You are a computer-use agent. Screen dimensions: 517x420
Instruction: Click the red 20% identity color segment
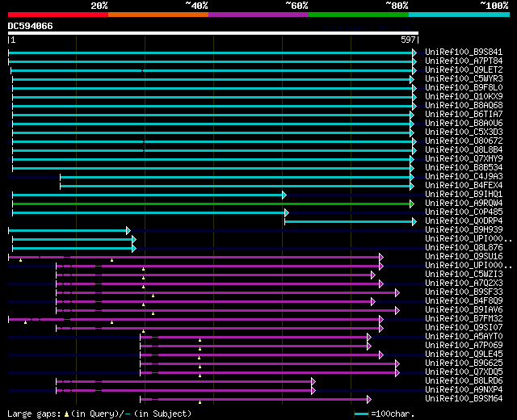58,15
